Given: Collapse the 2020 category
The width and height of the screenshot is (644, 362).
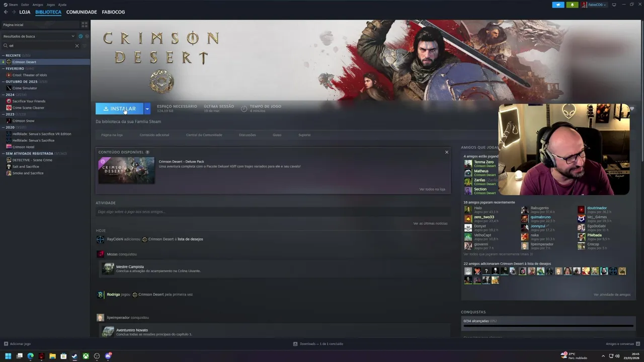Looking at the screenshot, I should (3, 127).
